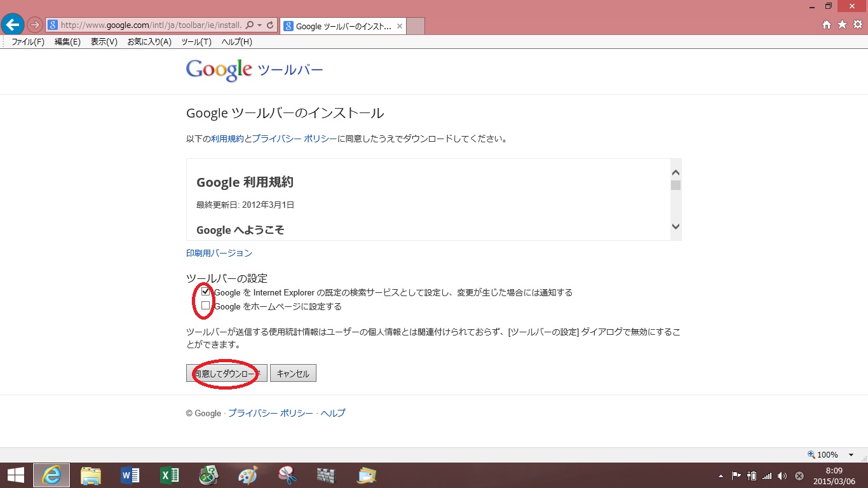
Task: Select the Google ツールバーのインスト... tab
Action: [343, 26]
